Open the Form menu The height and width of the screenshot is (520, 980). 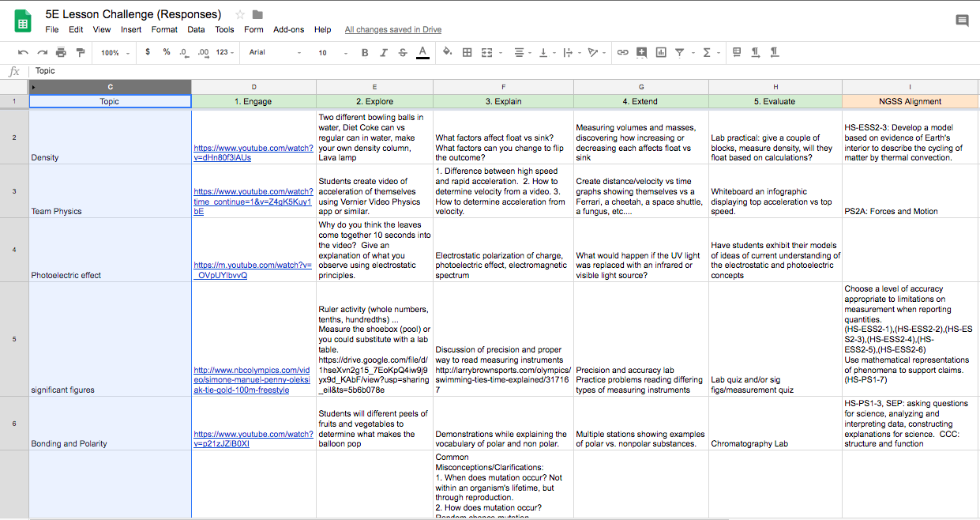coord(253,29)
